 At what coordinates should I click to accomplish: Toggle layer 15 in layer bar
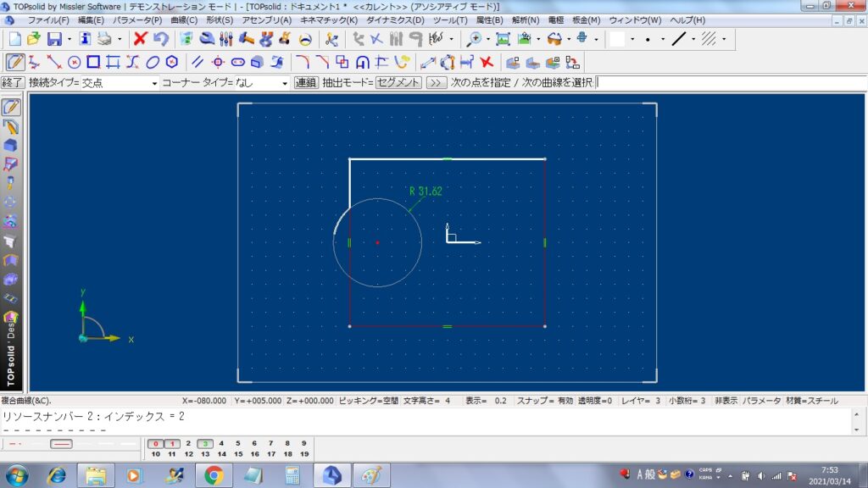pos(238,454)
